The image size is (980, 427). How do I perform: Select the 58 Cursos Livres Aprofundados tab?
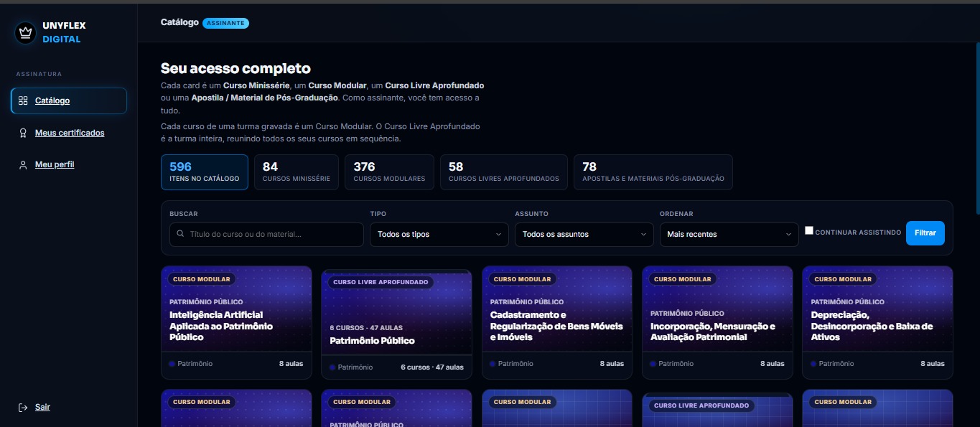click(x=503, y=172)
